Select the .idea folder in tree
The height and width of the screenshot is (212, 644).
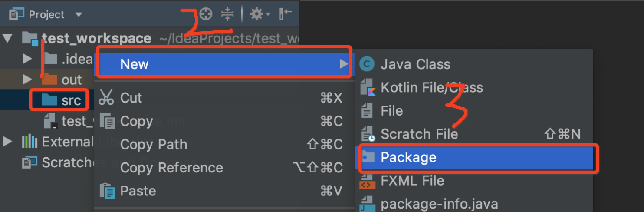pos(69,59)
